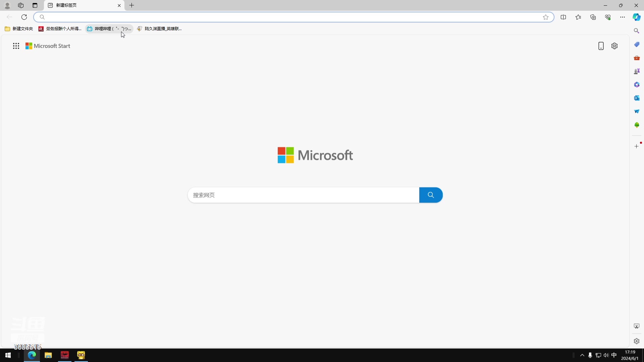Open the sidebar Outlook icon
The height and width of the screenshot is (362, 644).
(x=637, y=98)
